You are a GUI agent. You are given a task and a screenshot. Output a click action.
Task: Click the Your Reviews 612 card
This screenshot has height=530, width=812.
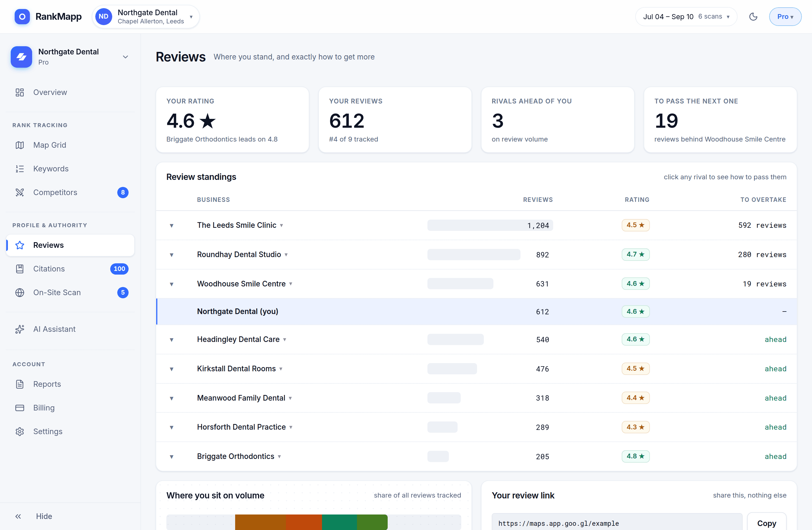[x=395, y=120]
